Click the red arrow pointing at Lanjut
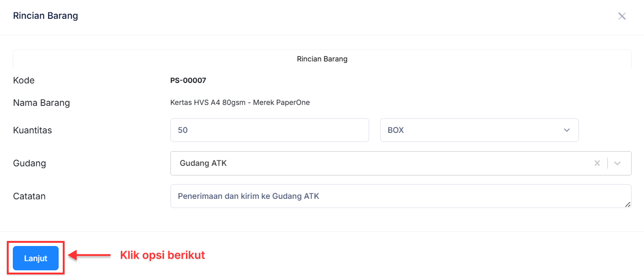Image resolution: width=644 pixels, height=279 pixels. (x=90, y=255)
